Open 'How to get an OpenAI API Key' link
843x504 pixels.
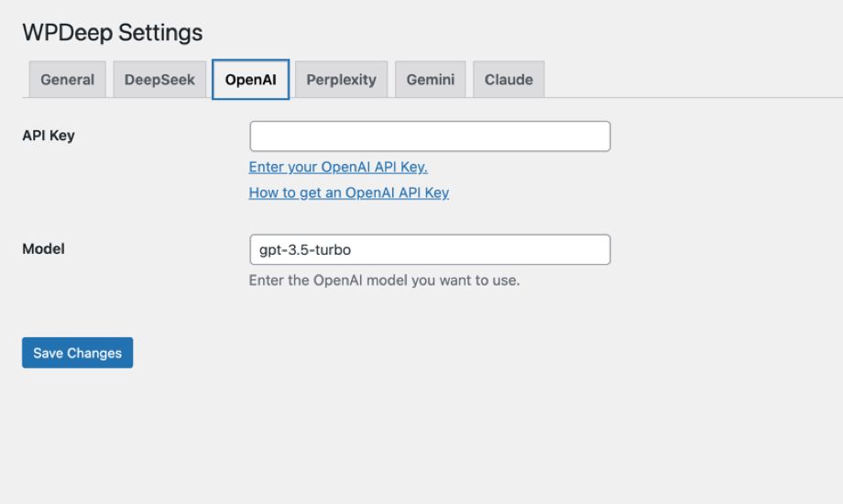pyautogui.click(x=348, y=192)
